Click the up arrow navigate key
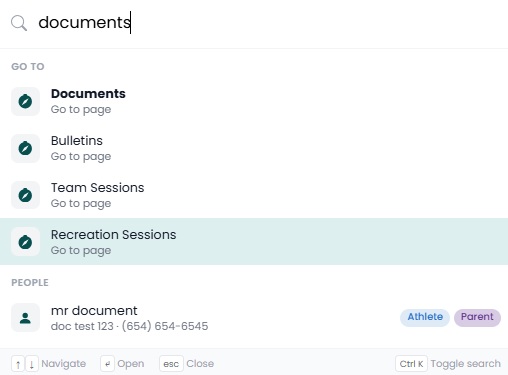 [x=18, y=364]
